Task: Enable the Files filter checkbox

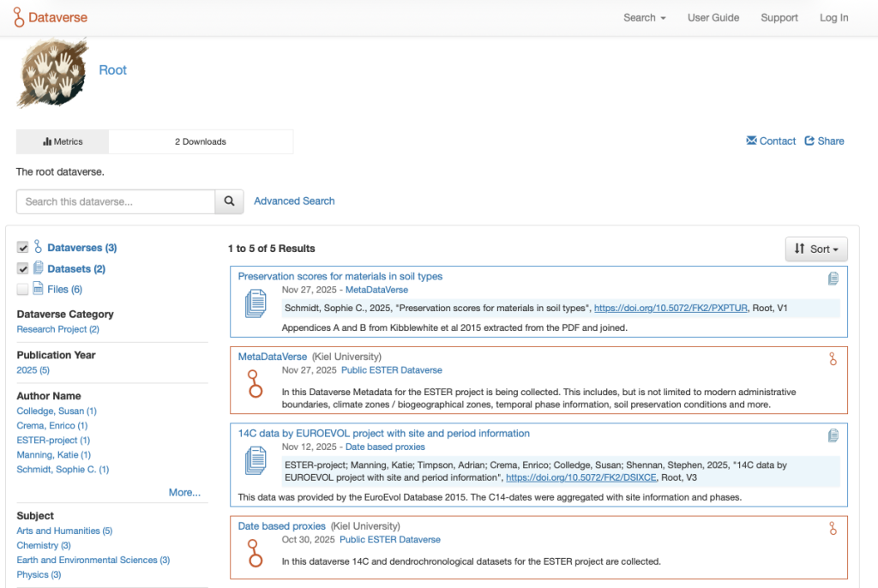Action: [x=23, y=290]
